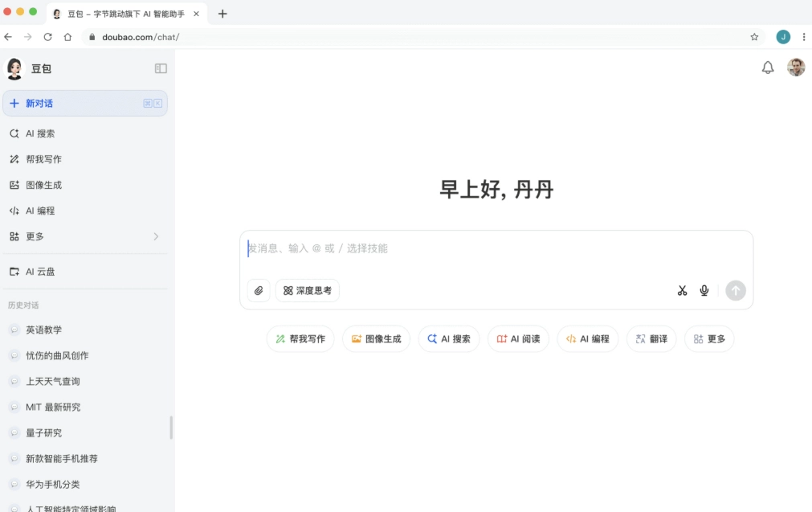Activate the microphone voice input icon

[704, 290]
